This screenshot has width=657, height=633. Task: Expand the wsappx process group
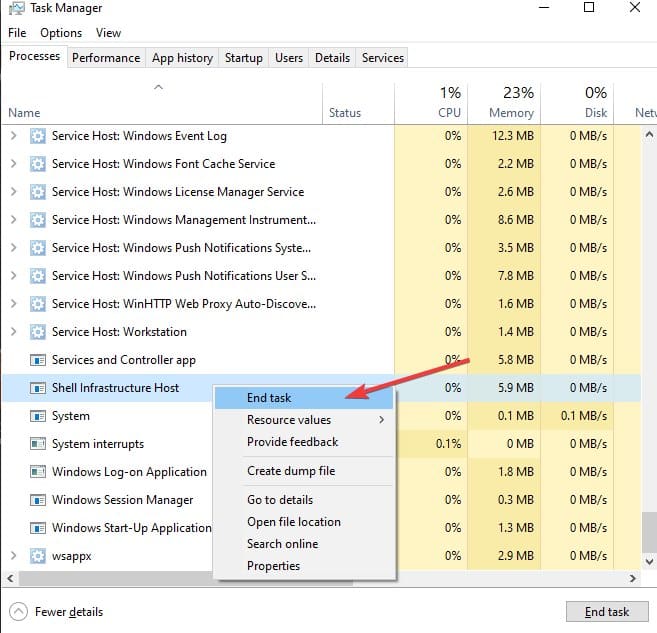pyautogui.click(x=13, y=556)
